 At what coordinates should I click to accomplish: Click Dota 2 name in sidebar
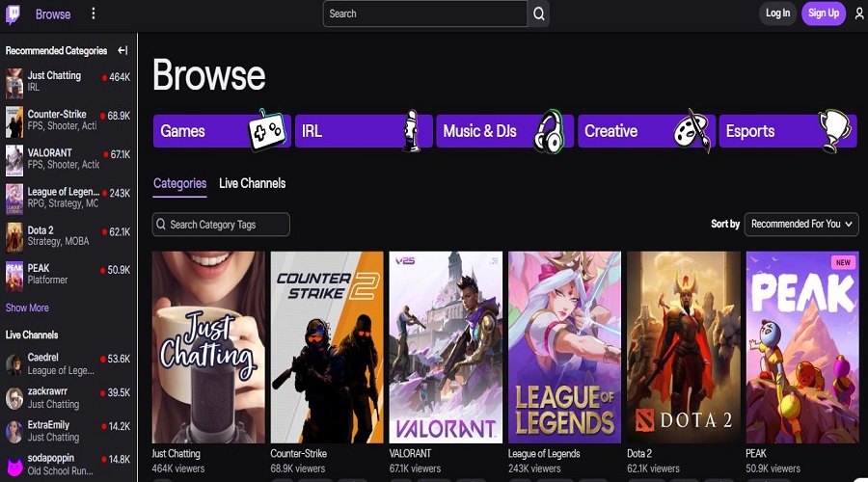tap(41, 230)
